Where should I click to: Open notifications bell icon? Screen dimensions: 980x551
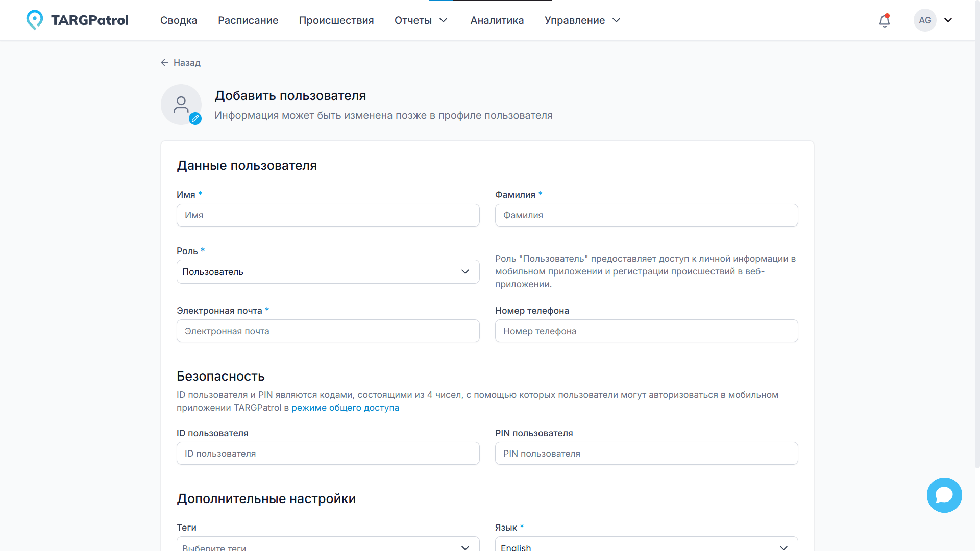(884, 20)
